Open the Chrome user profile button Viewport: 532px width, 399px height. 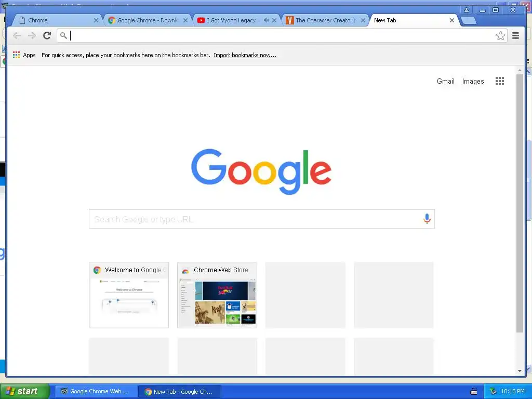[467, 10]
